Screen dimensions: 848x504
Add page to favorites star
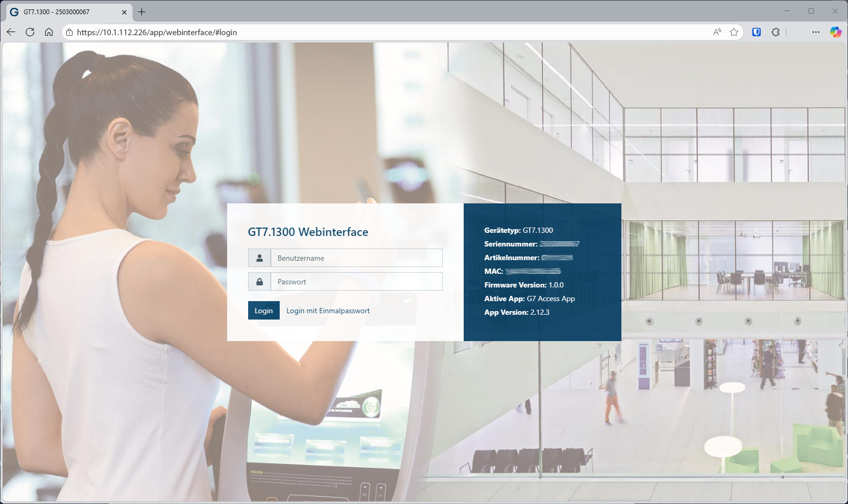734,32
